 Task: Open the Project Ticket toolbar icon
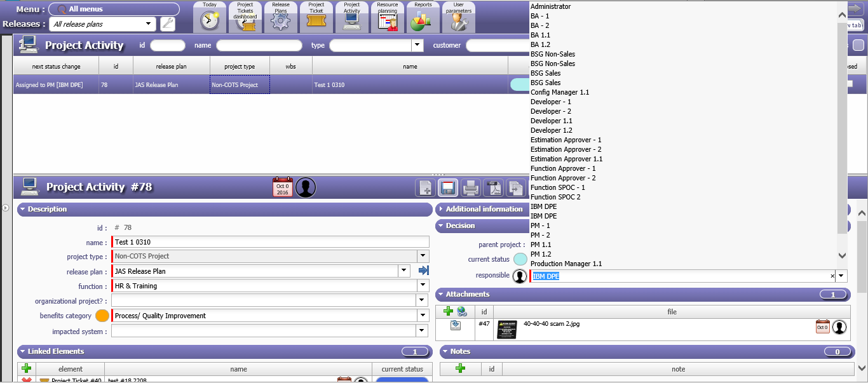316,17
